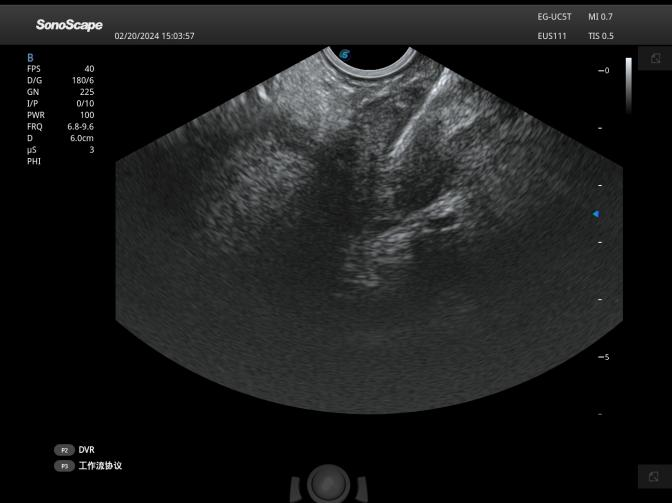672x503 pixels.
Task: Click the 5 cm depth scale mark
Action: (x=603, y=357)
